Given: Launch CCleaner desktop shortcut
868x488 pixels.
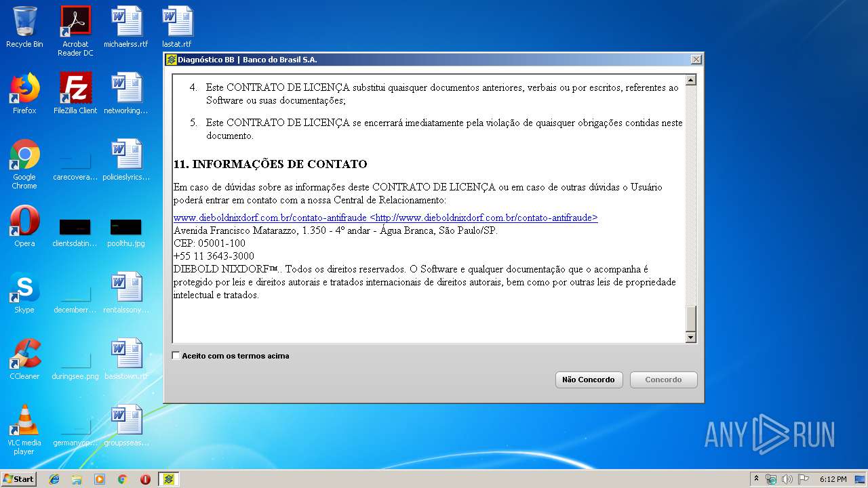Looking at the screenshot, I should [x=24, y=359].
